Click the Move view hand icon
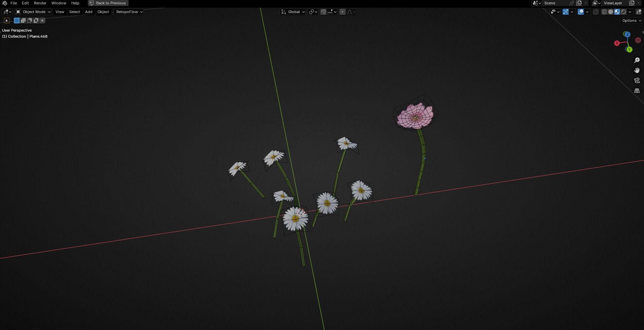 point(637,70)
